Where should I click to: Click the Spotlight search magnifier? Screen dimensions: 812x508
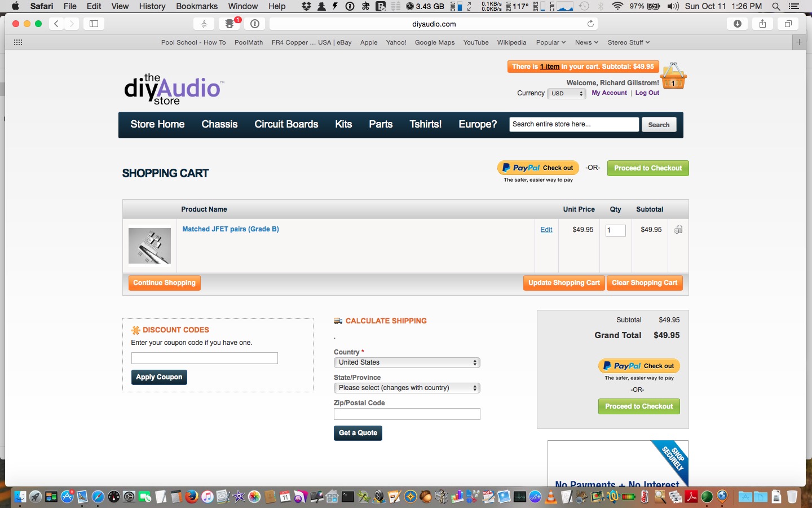pos(776,6)
